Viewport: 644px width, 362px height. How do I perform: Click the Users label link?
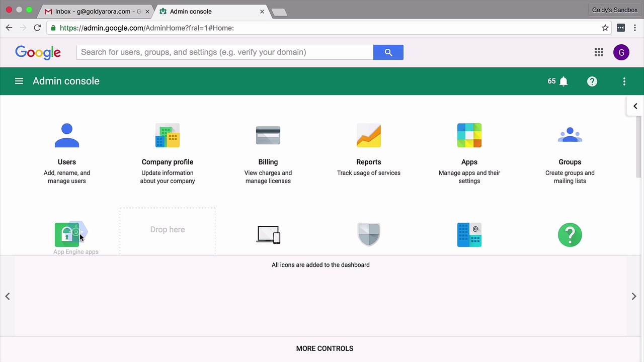(x=67, y=162)
